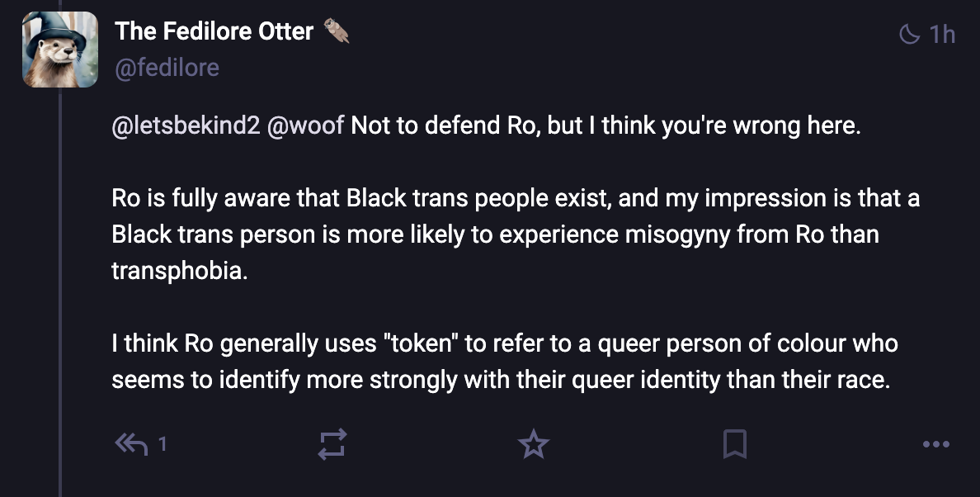
Task: Open the more options ellipsis menu
Action: pos(936,445)
